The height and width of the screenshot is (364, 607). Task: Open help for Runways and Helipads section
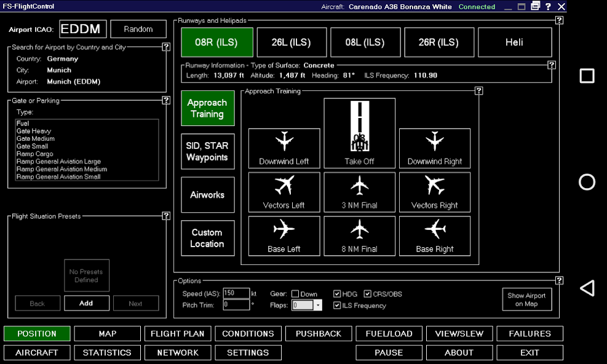pos(558,20)
